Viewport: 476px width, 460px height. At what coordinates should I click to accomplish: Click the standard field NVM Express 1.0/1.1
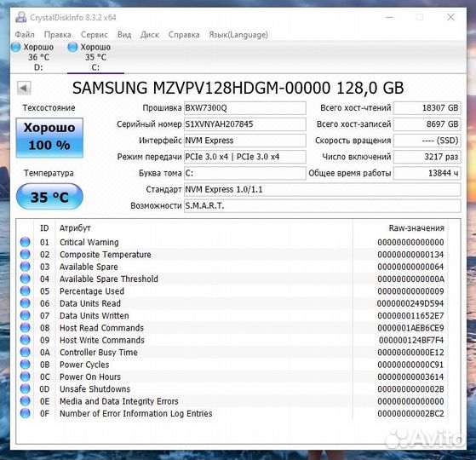click(323, 189)
